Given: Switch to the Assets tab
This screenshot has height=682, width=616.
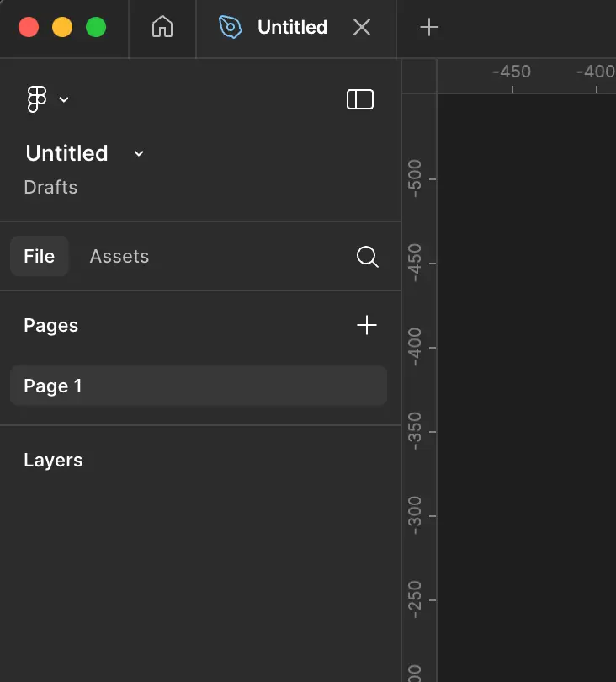Looking at the screenshot, I should pyautogui.click(x=119, y=257).
